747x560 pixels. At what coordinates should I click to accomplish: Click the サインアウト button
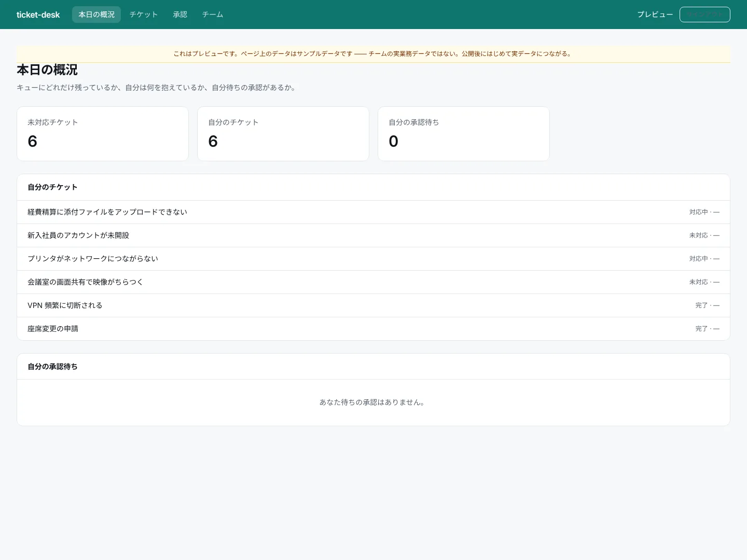pyautogui.click(x=704, y=15)
